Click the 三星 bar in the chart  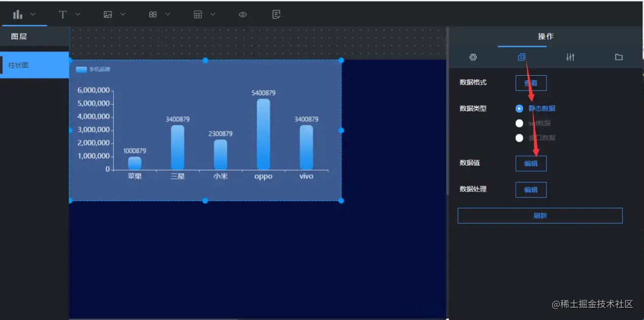tap(178, 147)
